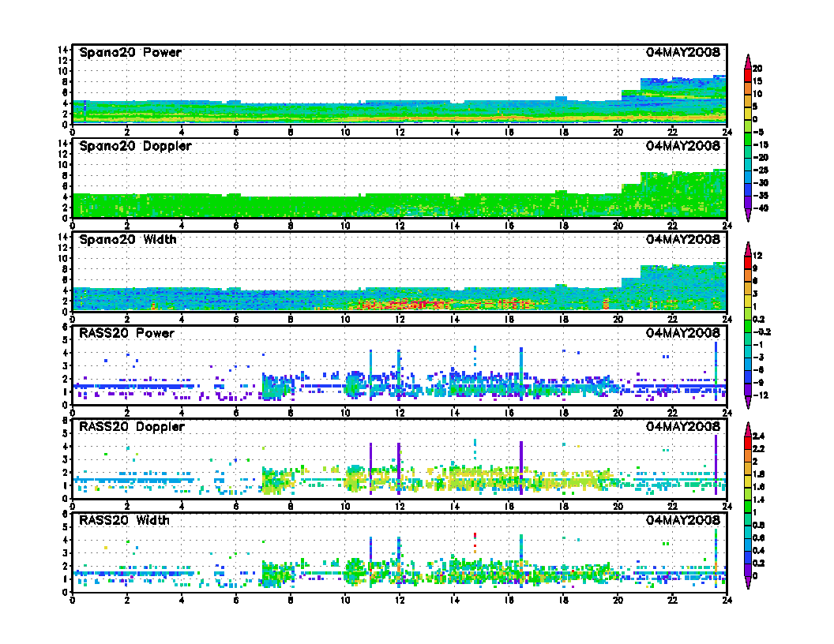Select 04MAY2008 date in RASS20 Doppler panel
The width and height of the screenshot is (834, 644).
(683, 426)
